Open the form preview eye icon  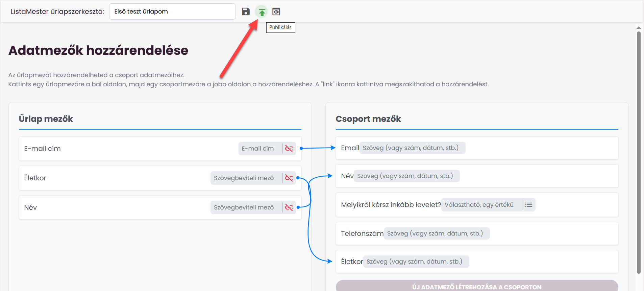(276, 12)
